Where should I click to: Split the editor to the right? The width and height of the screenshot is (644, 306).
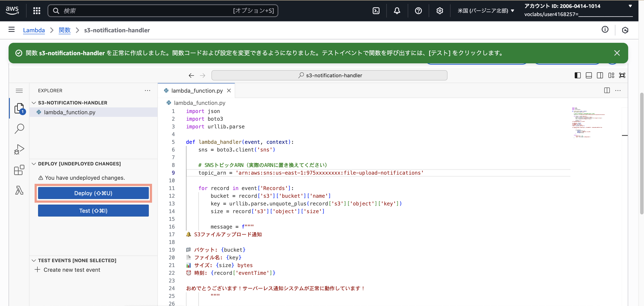pyautogui.click(x=607, y=91)
